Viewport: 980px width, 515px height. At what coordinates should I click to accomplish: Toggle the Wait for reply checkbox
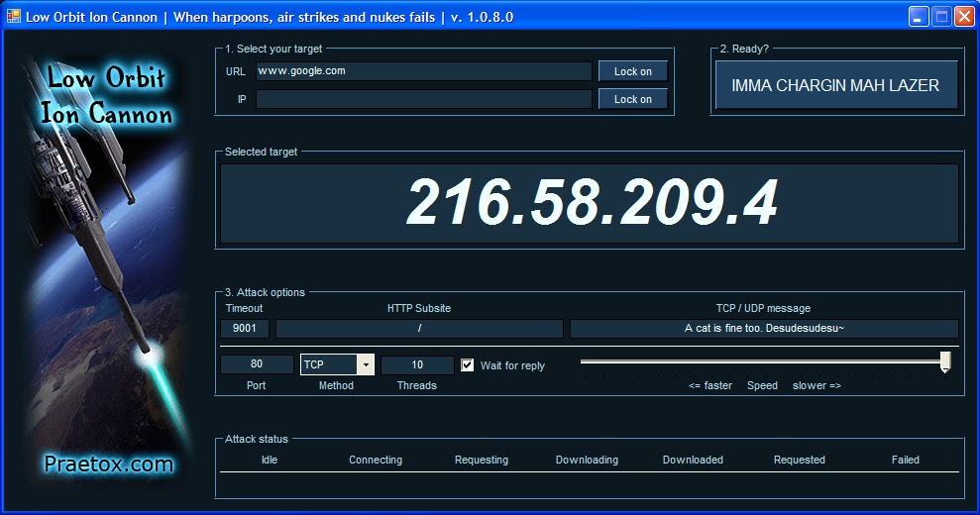(467, 365)
